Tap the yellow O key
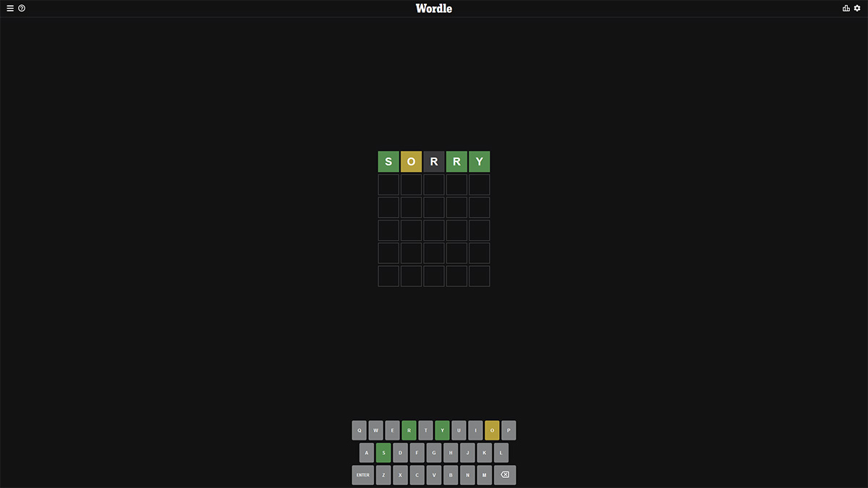 [x=492, y=430]
